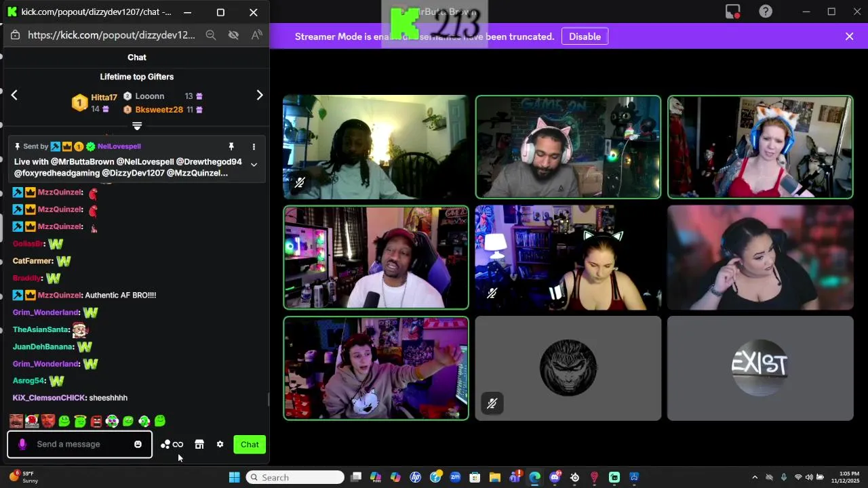Open the chat settings gear icon
868x488 pixels.
pyautogui.click(x=220, y=445)
